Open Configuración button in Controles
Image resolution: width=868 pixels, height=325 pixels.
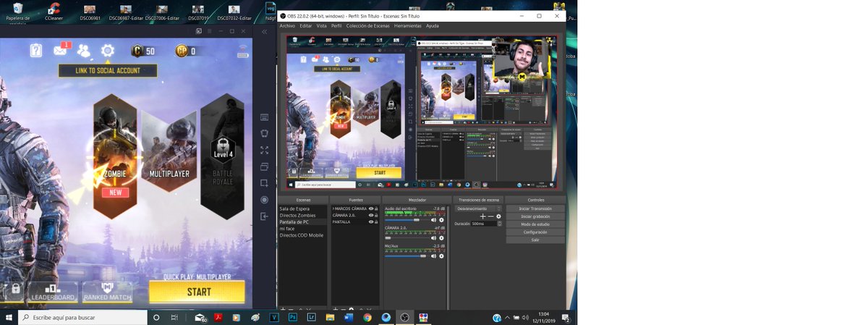pos(535,232)
